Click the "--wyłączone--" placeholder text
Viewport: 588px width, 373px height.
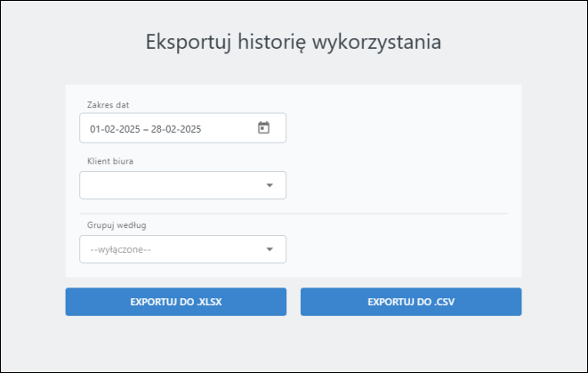pos(121,249)
